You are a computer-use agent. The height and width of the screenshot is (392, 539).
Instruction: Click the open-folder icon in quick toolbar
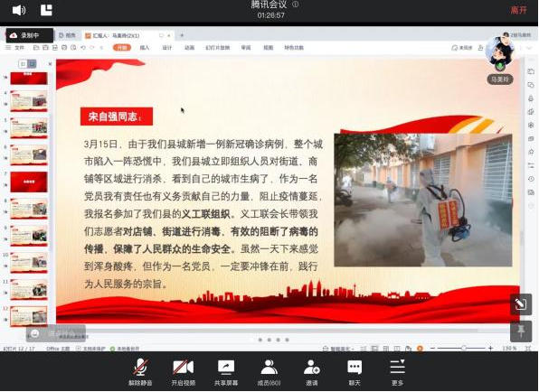tap(36, 48)
